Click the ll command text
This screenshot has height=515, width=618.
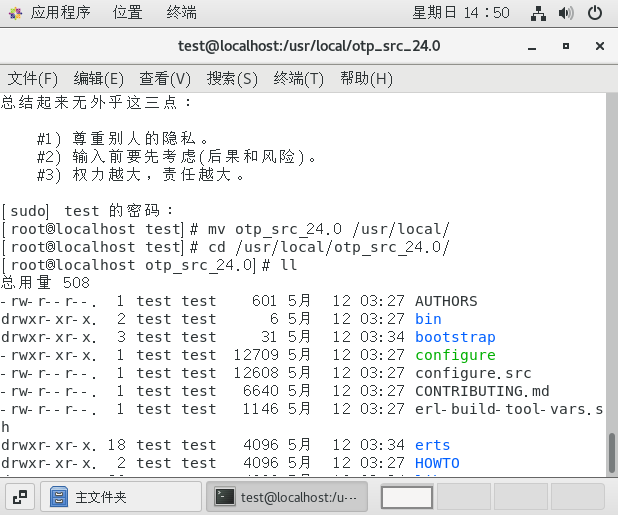click(x=289, y=265)
